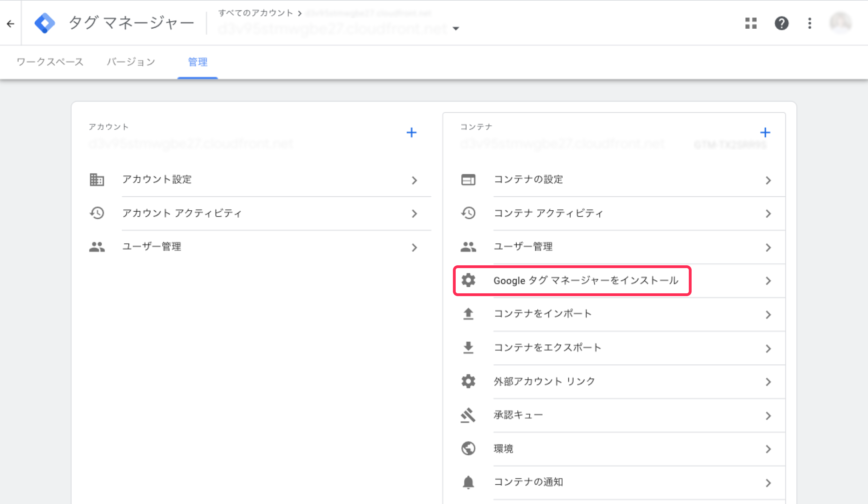The height and width of the screenshot is (504, 868).
Task: Click the user profile avatar
Action: tap(840, 23)
